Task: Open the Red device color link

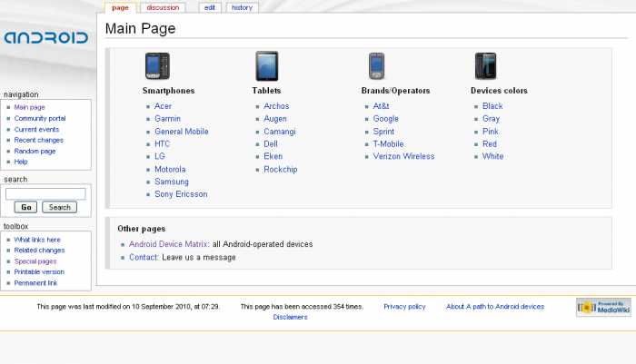Action: pos(490,144)
